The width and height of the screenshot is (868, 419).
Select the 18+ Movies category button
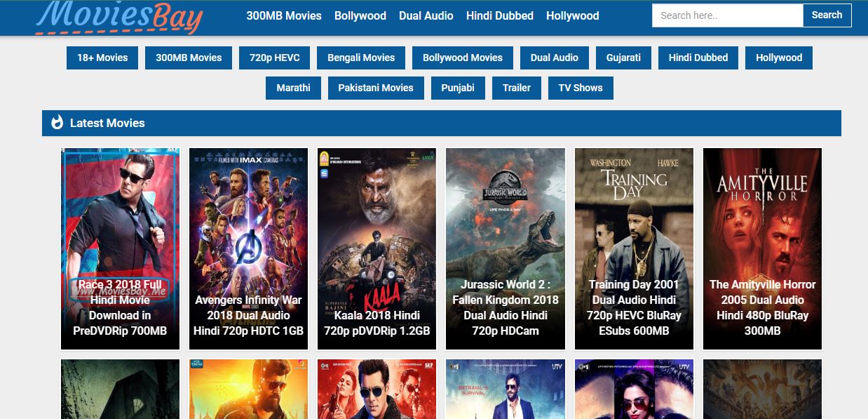pyautogui.click(x=102, y=58)
